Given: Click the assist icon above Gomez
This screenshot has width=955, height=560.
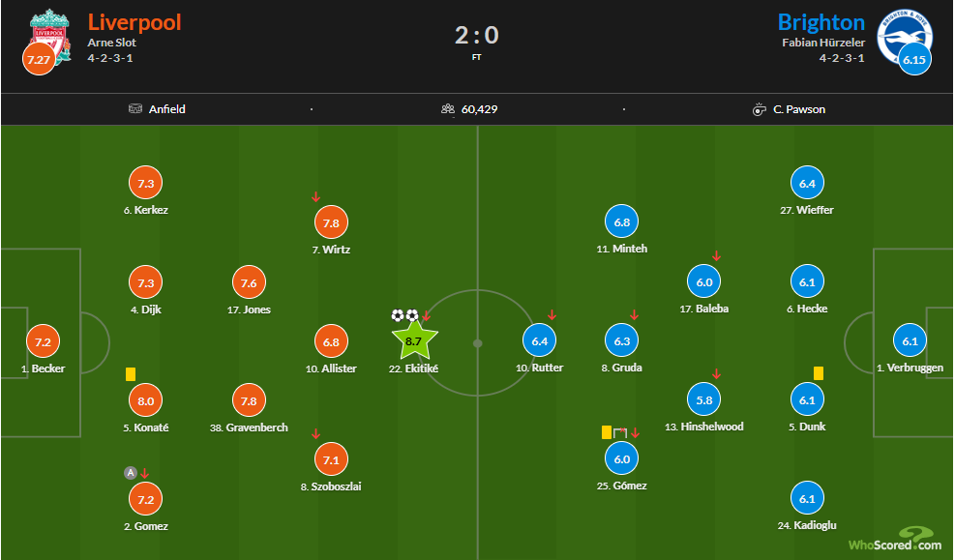Looking at the screenshot, I should coord(131,473).
